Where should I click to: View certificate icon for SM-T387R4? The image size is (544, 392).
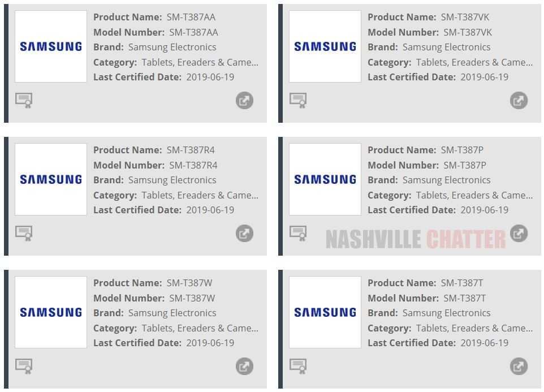24,233
